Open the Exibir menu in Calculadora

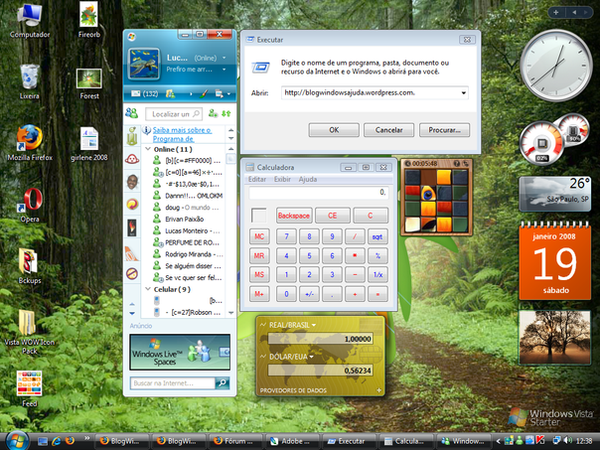282,179
